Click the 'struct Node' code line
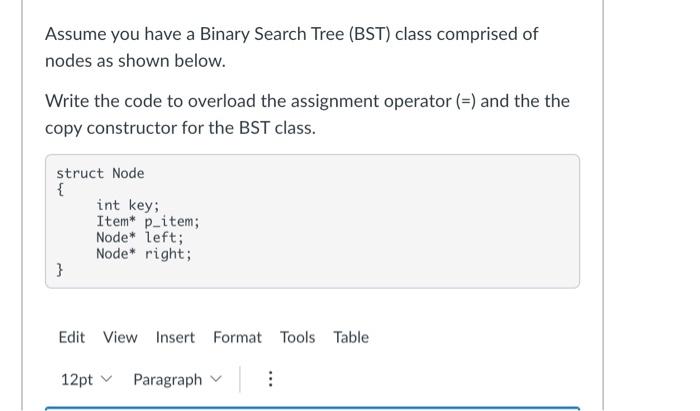Viewport: 700px width, 411px height. pos(100,173)
